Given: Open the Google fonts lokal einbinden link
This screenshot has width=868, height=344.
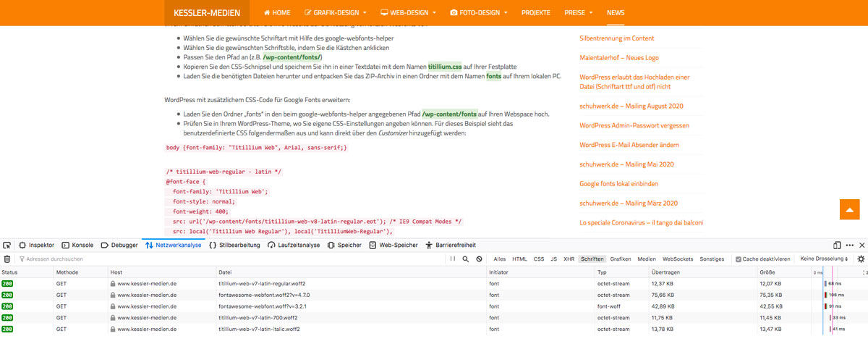Looking at the screenshot, I should [620, 185].
